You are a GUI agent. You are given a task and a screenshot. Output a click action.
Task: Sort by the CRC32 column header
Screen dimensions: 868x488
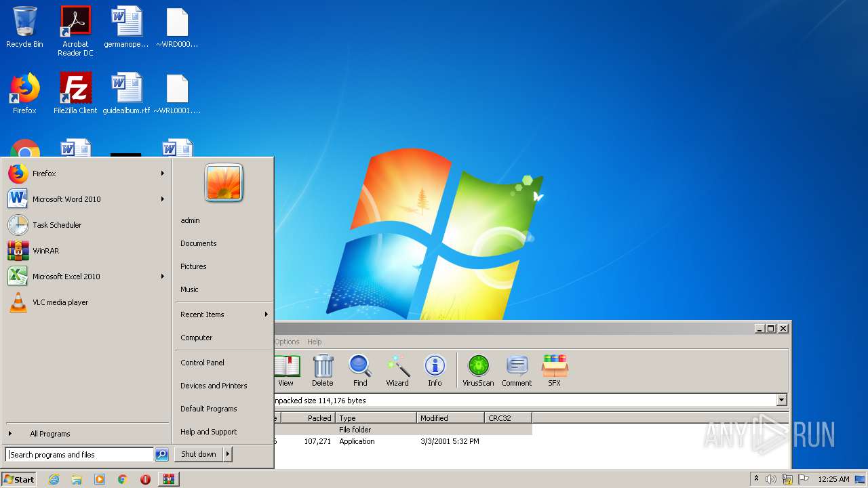point(508,418)
